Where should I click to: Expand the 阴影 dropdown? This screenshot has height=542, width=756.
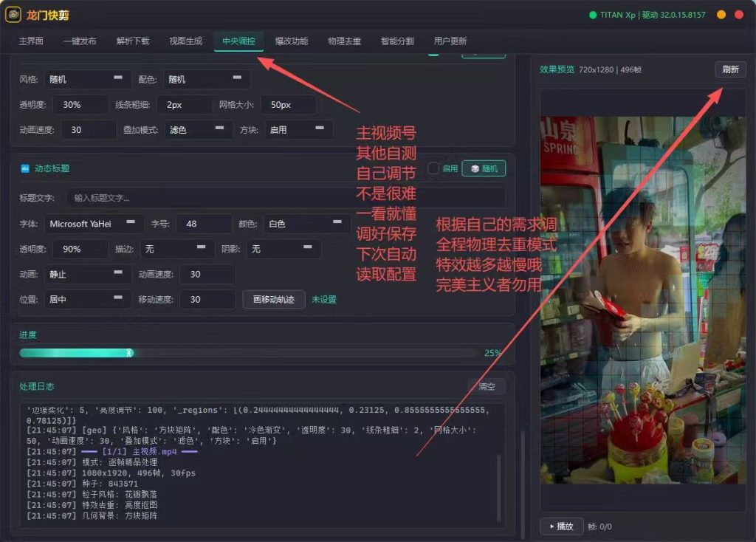(x=283, y=249)
